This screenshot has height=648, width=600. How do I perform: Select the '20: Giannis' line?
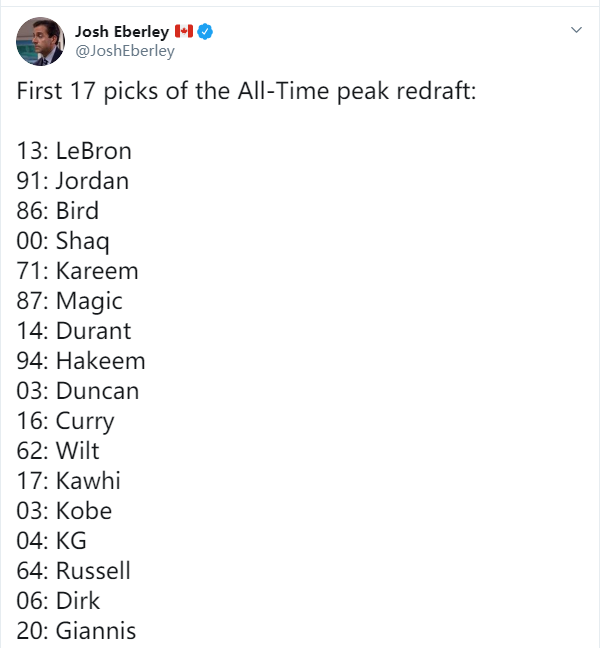coord(76,631)
